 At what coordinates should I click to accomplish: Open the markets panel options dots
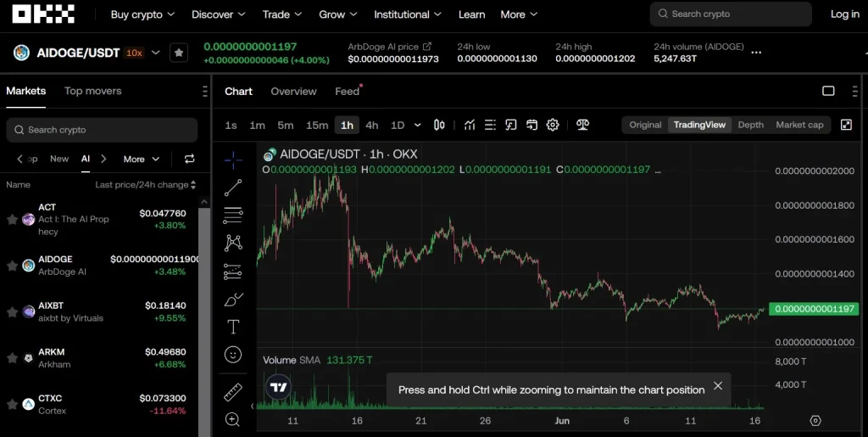pyautogui.click(x=205, y=92)
